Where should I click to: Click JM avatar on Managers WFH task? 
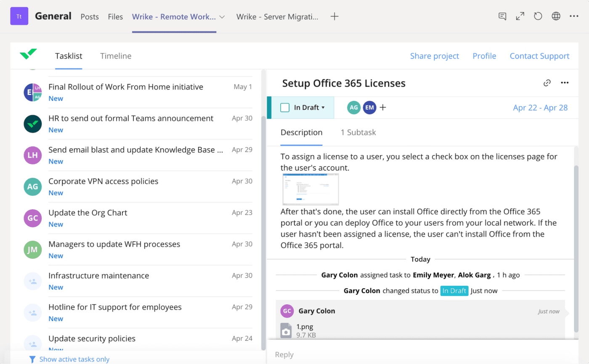coord(33,250)
